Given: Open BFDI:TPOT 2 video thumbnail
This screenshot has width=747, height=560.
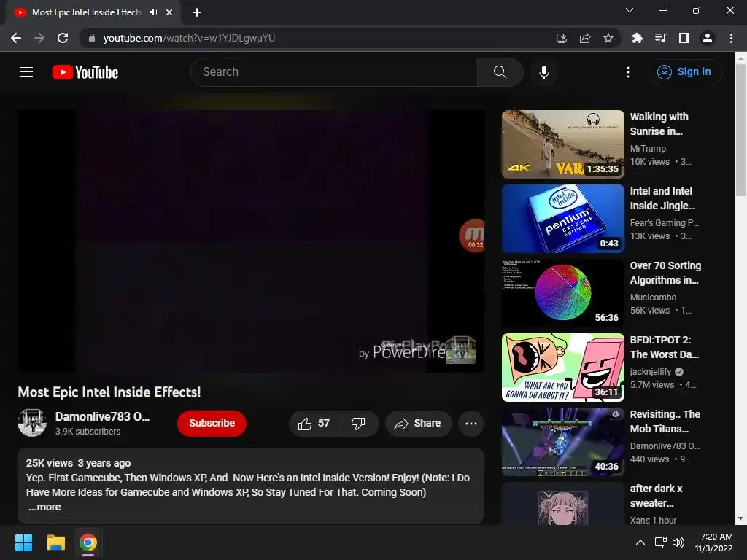Looking at the screenshot, I should 563,367.
